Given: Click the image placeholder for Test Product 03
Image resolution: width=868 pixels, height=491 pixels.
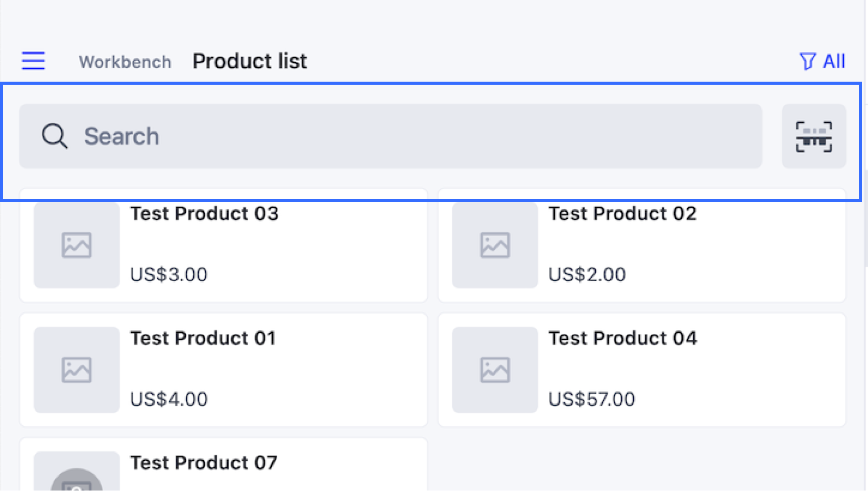Looking at the screenshot, I should [76, 245].
